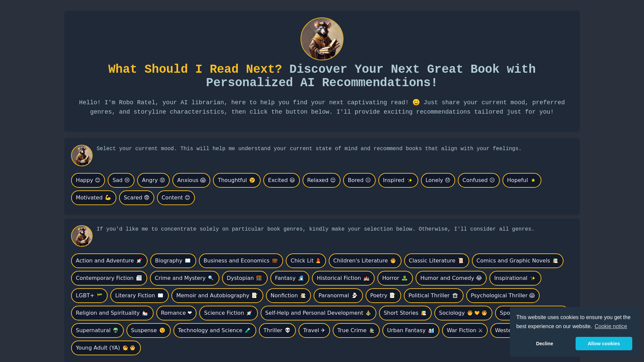This screenshot has height=362, width=644.
Task: Click the Robo Ratel avatar icon
Action: click(x=322, y=39)
